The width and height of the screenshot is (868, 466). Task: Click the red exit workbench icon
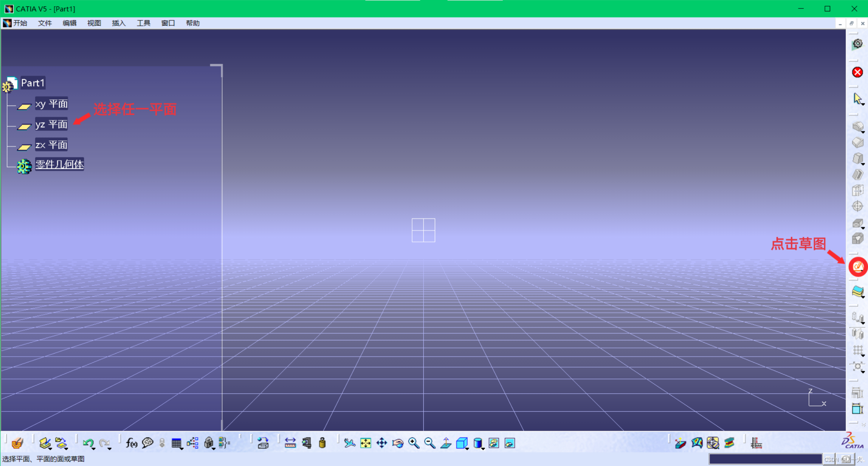[x=857, y=72]
